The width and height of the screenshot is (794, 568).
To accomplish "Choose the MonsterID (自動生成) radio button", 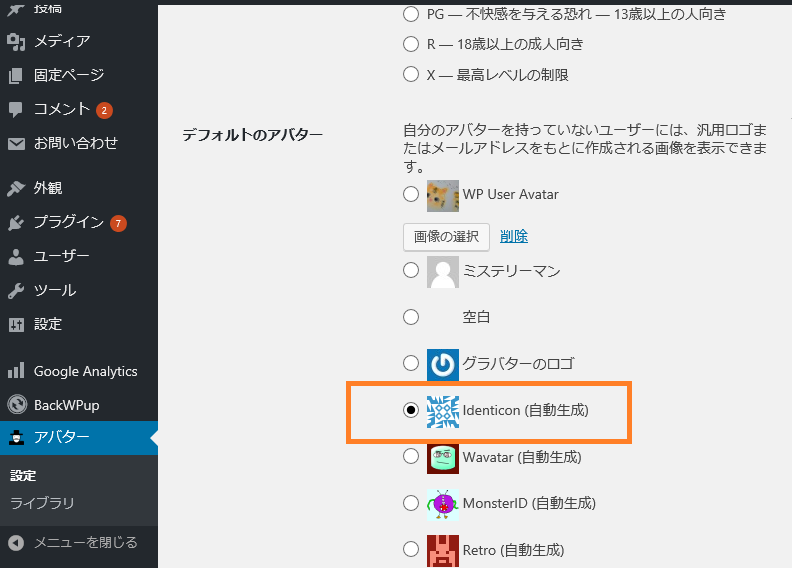I will (411, 503).
